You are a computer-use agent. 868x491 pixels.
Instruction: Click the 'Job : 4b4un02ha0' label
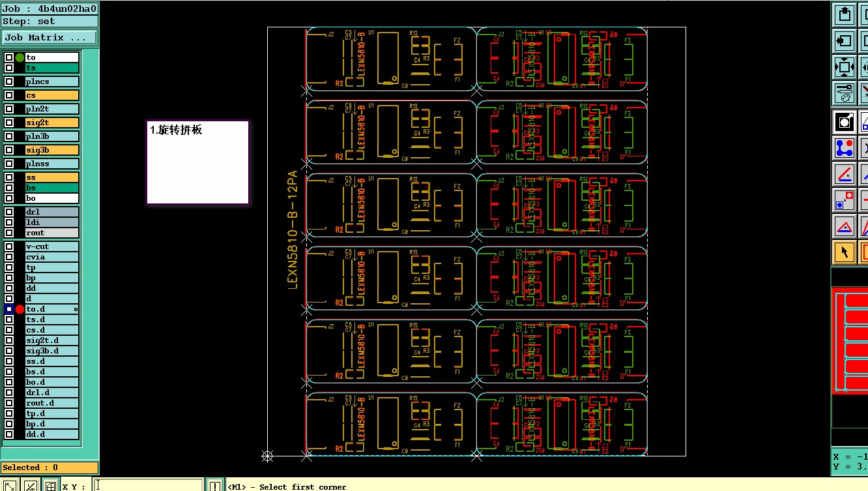pyautogui.click(x=50, y=9)
